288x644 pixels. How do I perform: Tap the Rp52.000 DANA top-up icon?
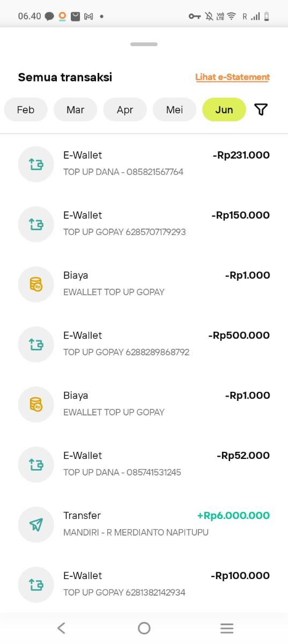click(36, 465)
